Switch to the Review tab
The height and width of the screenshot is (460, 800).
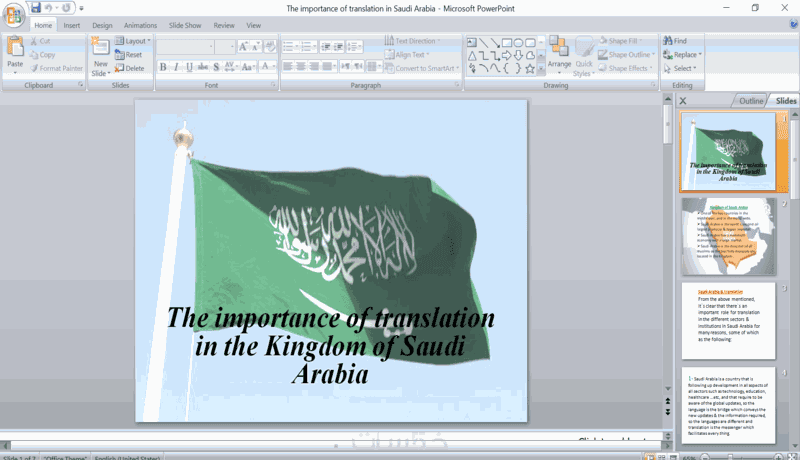pyautogui.click(x=224, y=25)
